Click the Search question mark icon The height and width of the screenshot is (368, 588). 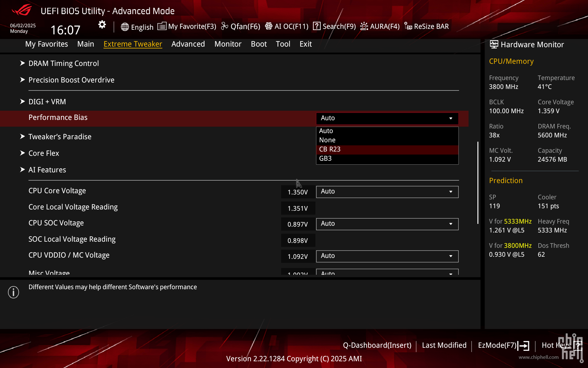point(317,26)
